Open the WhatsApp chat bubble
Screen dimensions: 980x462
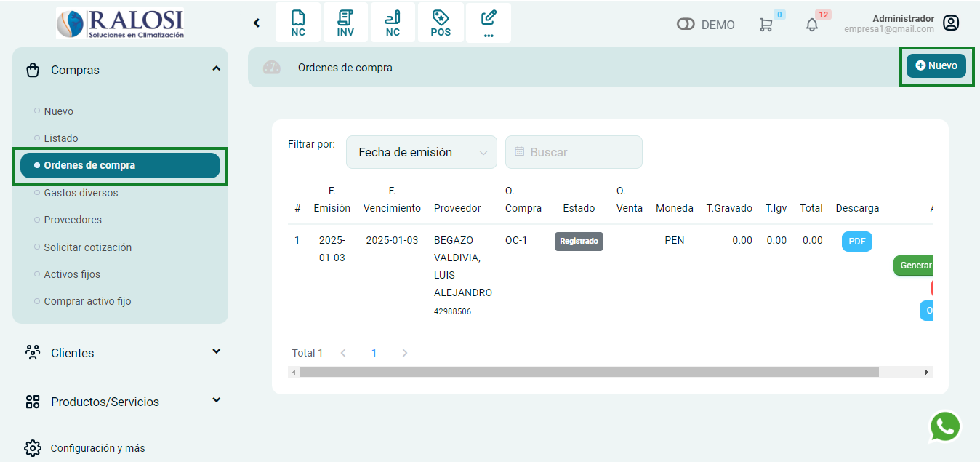tap(944, 427)
